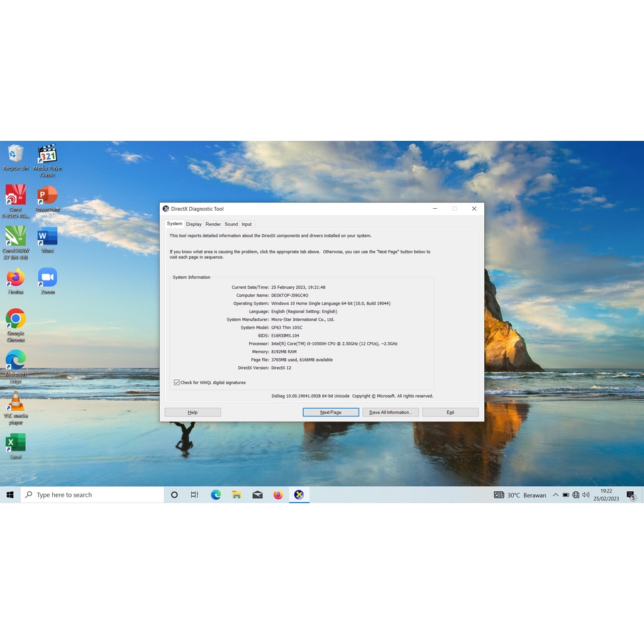Click the taskbar clock showing 19:22

[x=606, y=495]
